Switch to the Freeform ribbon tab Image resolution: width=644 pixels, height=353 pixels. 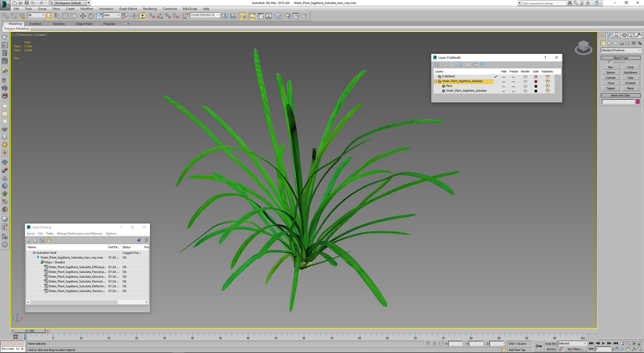(x=36, y=24)
